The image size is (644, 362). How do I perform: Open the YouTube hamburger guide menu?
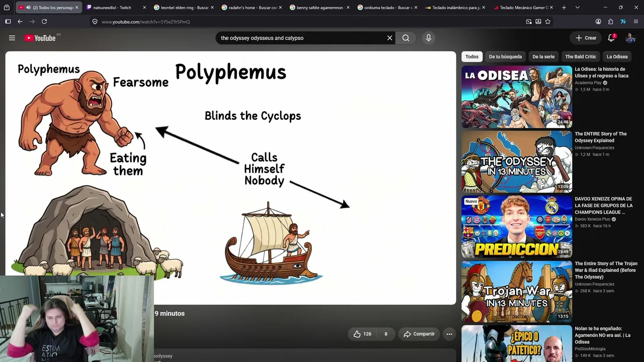(12, 38)
